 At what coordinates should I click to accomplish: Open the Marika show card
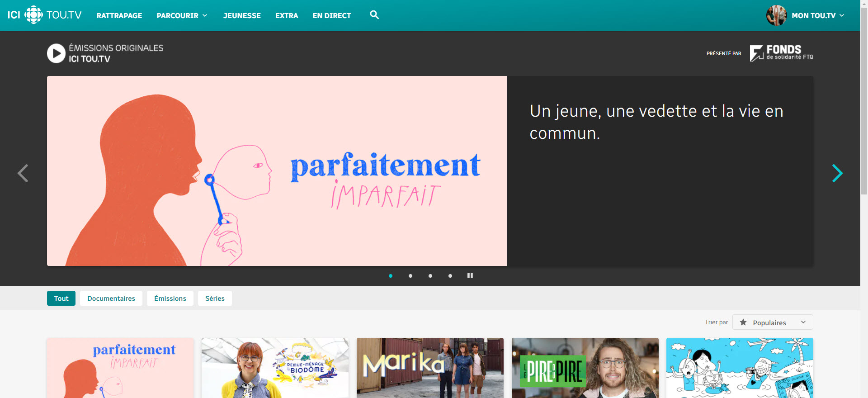(430, 368)
